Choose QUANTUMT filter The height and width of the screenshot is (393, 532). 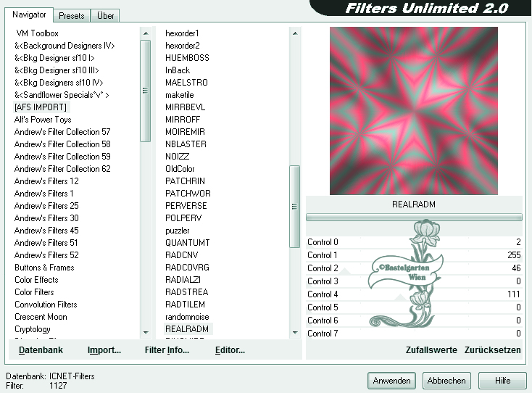click(187, 243)
